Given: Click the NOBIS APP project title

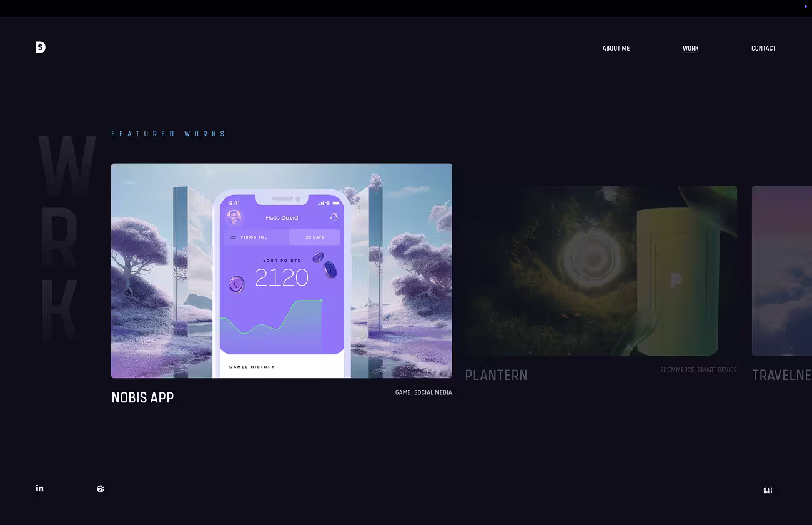Looking at the screenshot, I should pyautogui.click(x=142, y=397).
